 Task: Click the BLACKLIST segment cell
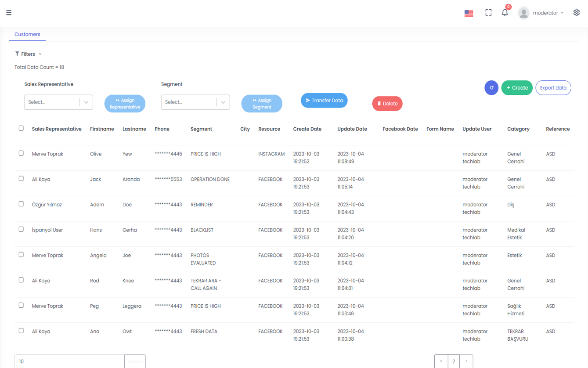(202, 230)
